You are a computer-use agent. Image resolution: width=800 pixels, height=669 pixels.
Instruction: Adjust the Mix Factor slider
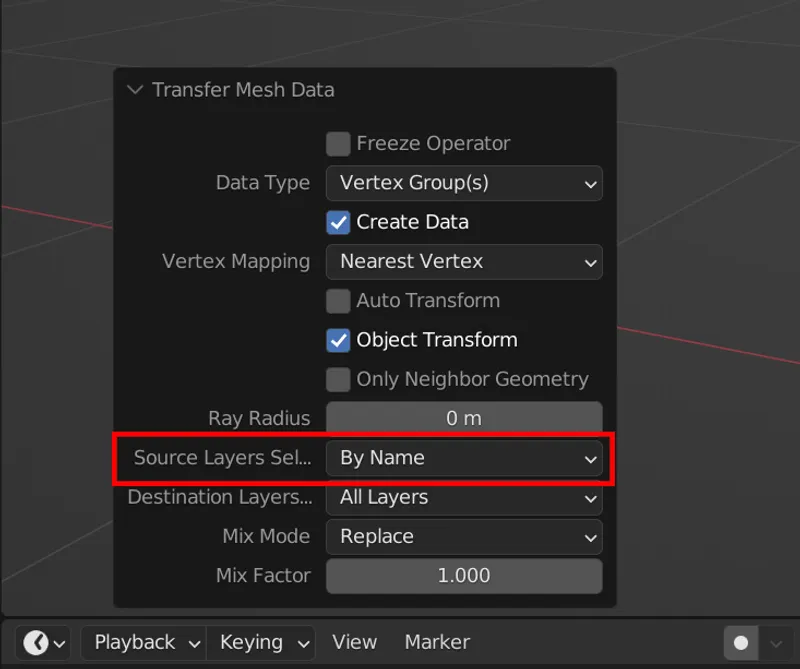click(464, 576)
